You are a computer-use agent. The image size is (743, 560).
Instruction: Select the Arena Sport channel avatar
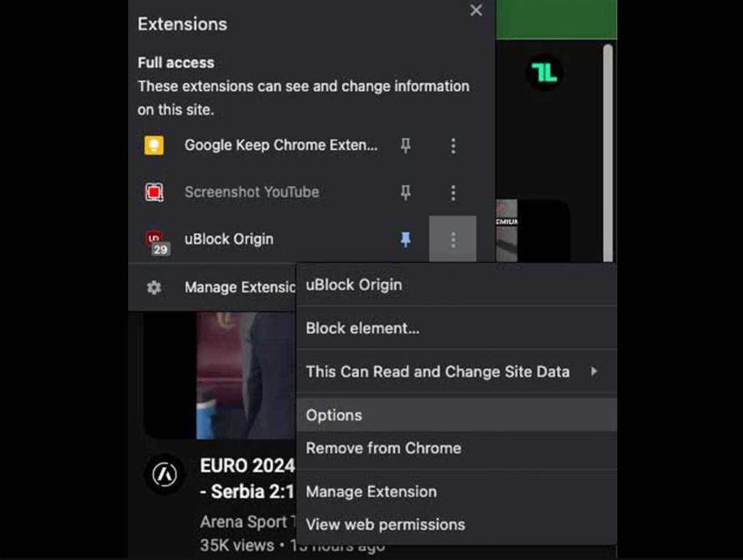pyautogui.click(x=165, y=476)
